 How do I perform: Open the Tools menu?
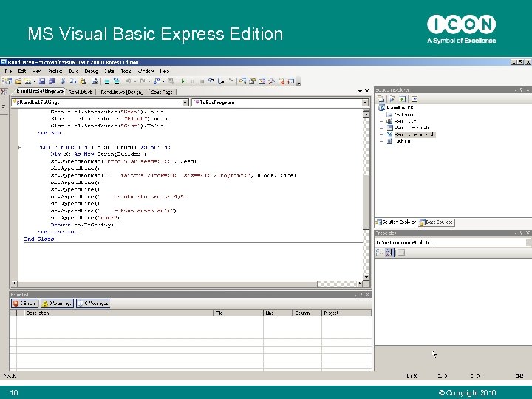pos(126,71)
